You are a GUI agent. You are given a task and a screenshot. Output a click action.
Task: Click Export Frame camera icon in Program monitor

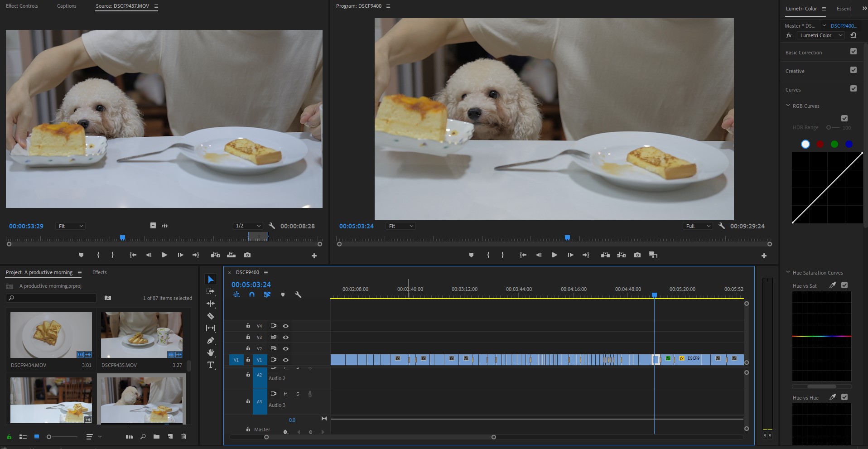click(637, 255)
